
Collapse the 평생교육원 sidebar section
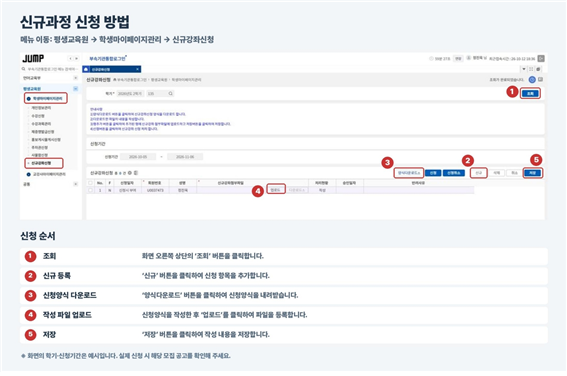pyautogui.click(x=76, y=89)
